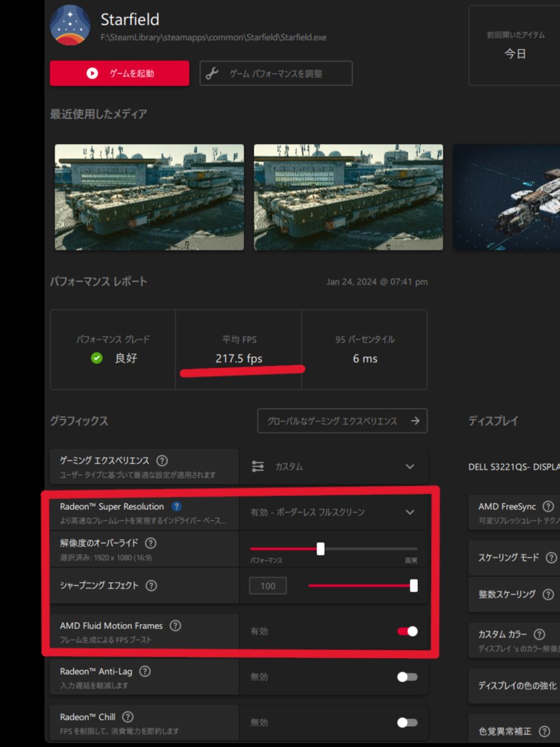The image size is (560, 747).
Task: Open the second recent media screenshot thumbnail
Action: tap(348, 197)
